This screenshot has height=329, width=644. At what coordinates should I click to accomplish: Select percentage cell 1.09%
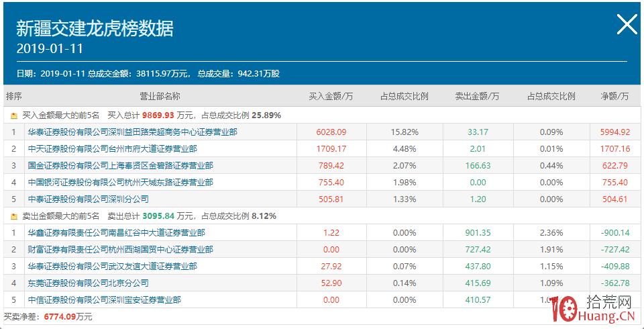coord(551,283)
